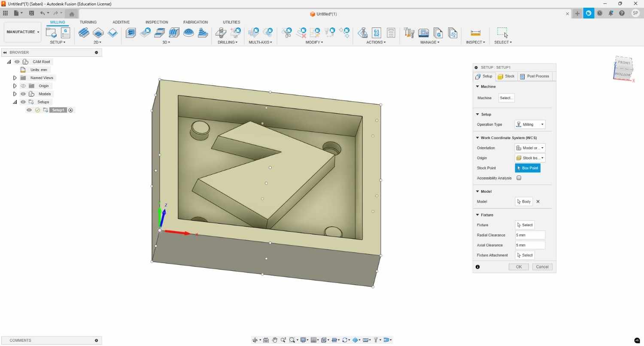Toggle the Accessibility Analysis checkbox
The height and width of the screenshot is (346, 644).
[x=519, y=178]
